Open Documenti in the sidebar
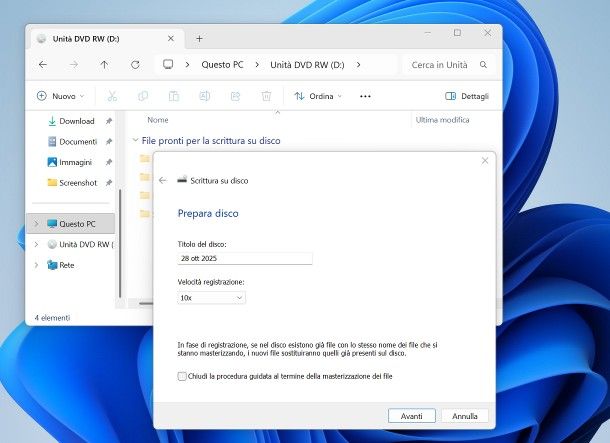Image resolution: width=610 pixels, height=443 pixels. pyautogui.click(x=78, y=142)
